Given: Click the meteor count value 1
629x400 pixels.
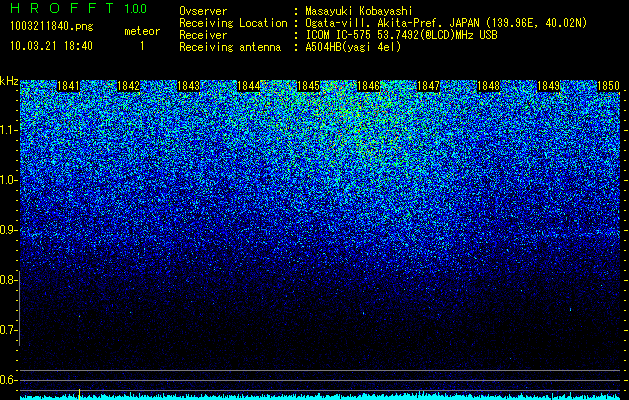Looking at the screenshot, I should (x=142, y=46).
